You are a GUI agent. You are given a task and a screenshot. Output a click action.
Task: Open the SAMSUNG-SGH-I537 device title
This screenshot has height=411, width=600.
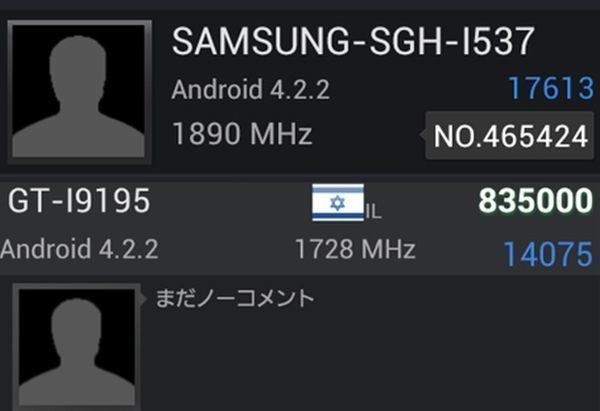point(352,41)
